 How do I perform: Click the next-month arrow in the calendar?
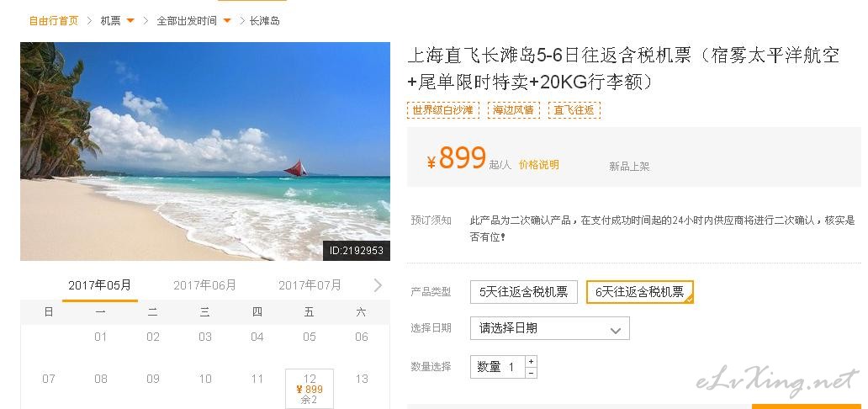point(378,284)
